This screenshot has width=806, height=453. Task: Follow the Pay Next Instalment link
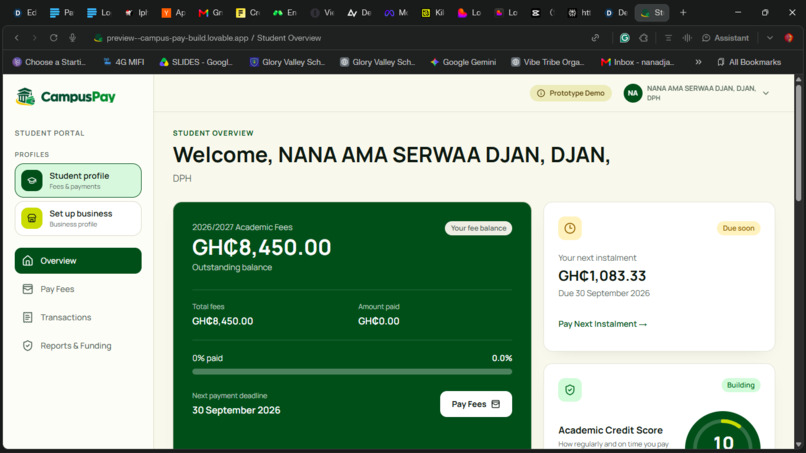click(602, 324)
